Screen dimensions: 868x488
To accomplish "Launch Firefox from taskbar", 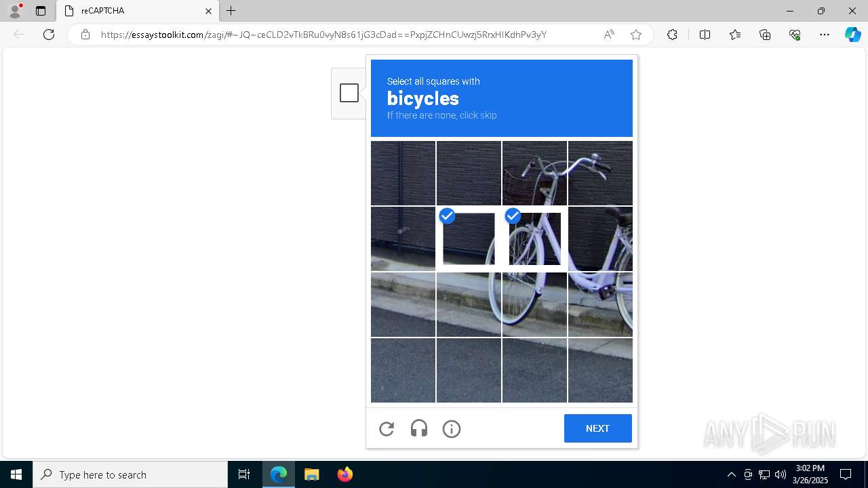I will pyautogui.click(x=344, y=474).
